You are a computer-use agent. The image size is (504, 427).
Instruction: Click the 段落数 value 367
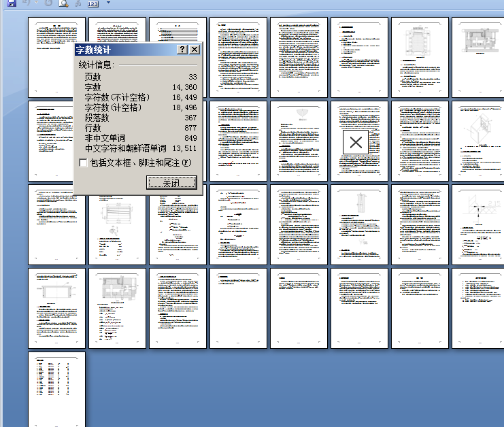190,118
